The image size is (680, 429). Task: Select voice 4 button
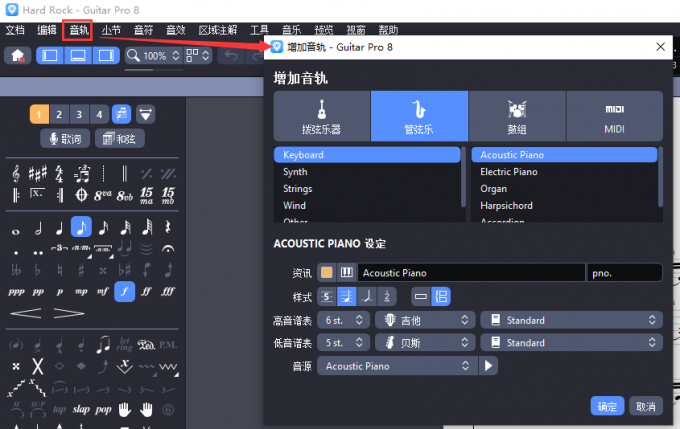(x=99, y=115)
